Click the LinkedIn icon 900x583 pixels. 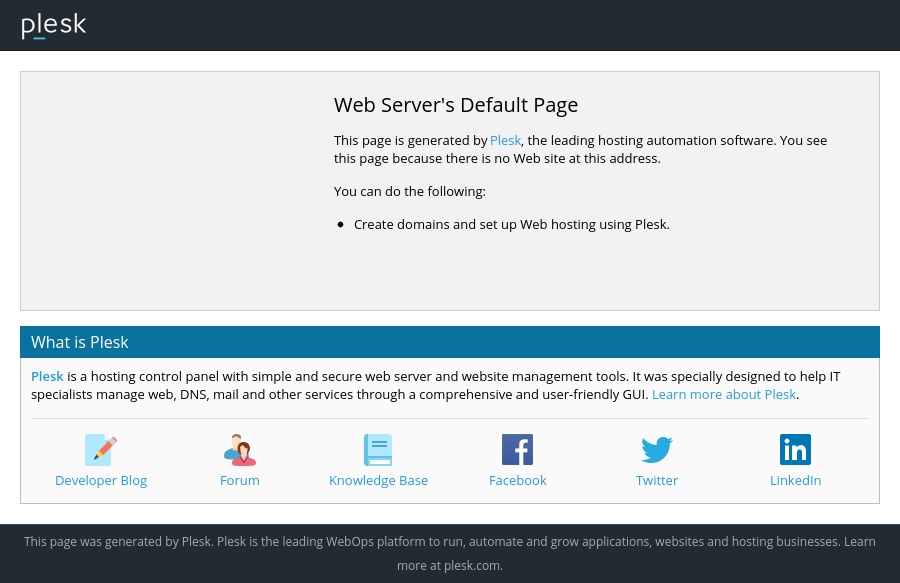coord(795,450)
